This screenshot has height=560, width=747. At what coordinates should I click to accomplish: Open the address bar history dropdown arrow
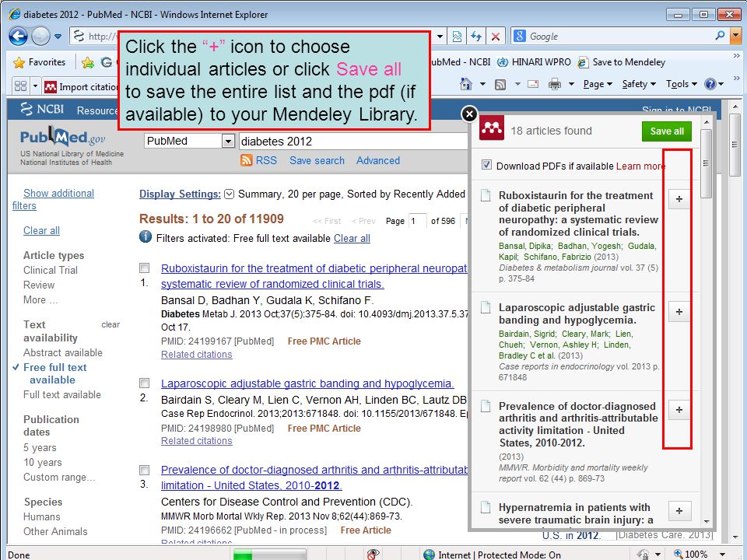coord(440,37)
